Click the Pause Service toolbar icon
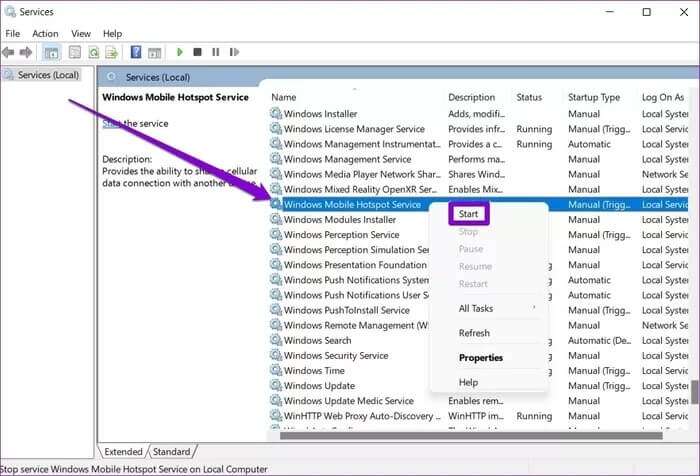Viewport: 700px width, 476px height. (x=216, y=52)
